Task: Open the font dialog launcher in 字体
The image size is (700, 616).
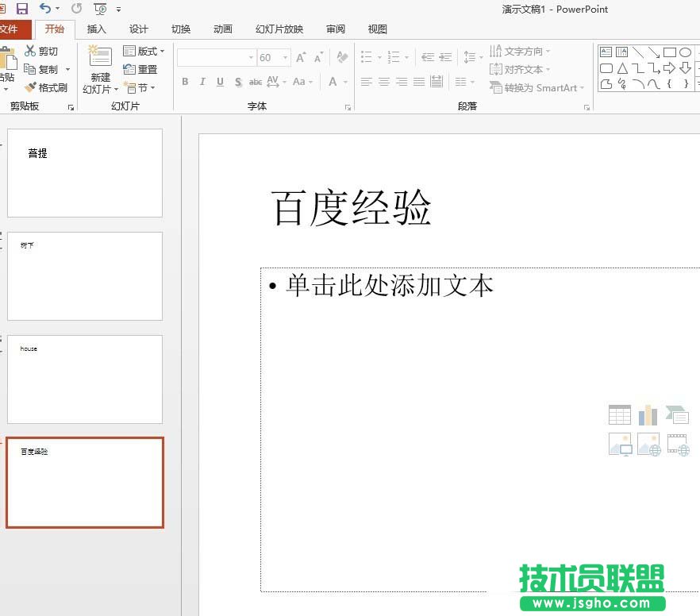Action: coord(348,108)
